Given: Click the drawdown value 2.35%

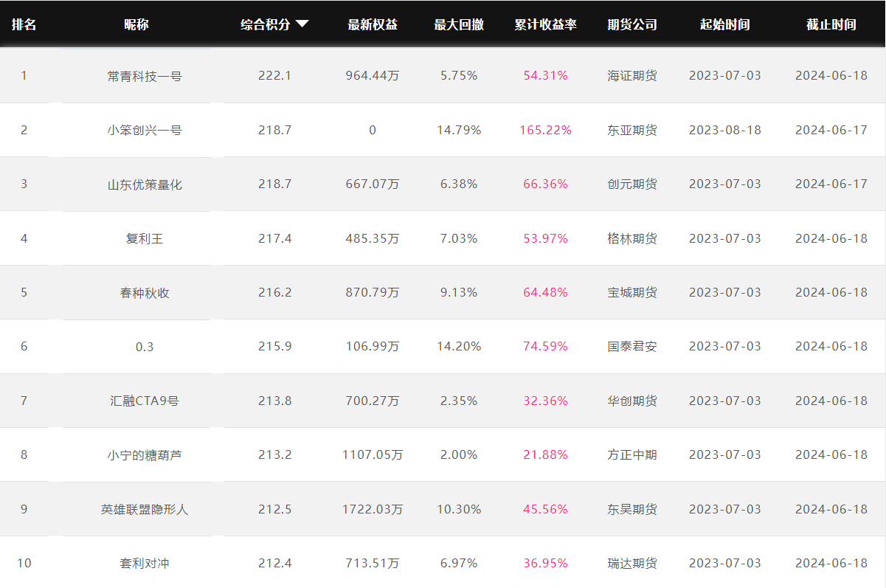Looking at the screenshot, I should pyautogui.click(x=459, y=401).
